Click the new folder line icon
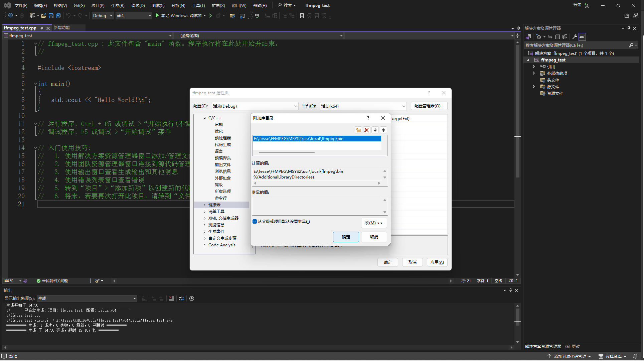The width and height of the screenshot is (644, 361). 358,130
